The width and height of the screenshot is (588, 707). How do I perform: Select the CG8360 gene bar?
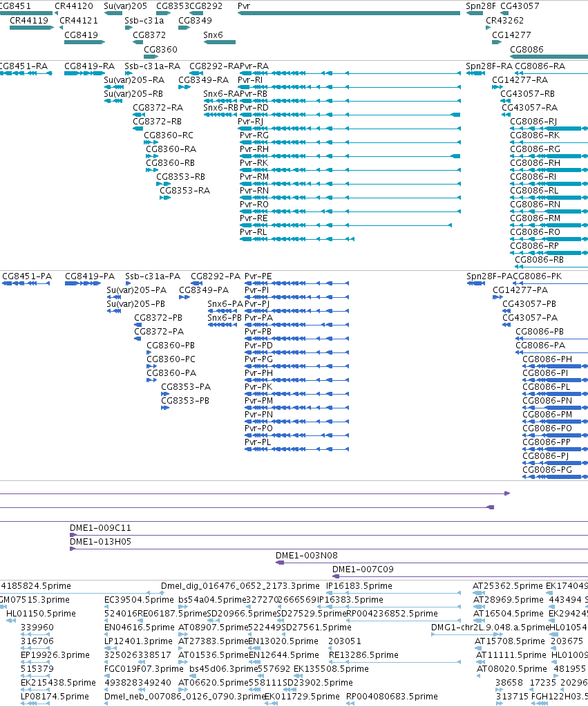(x=151, y=57)
